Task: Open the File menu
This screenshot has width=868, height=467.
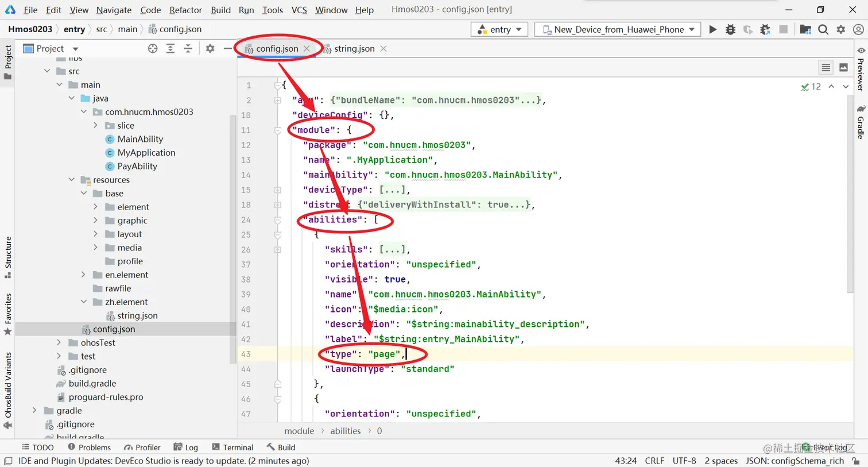Action: pyautogui.click(x=30, y=10)
